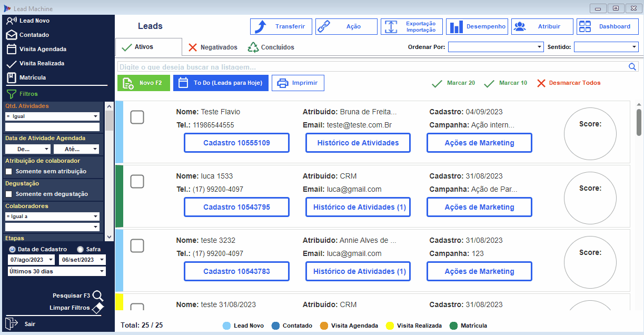Click the Dashboard grid icon
The image size is (644, 335).
pos(586,26)
